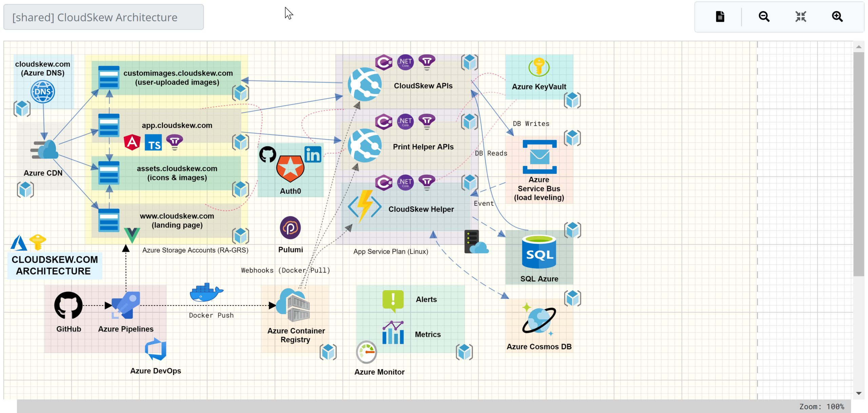Click the .NET Core icon above CloudSkew APIs
This screenshot has height=413, width=868.
405,62
